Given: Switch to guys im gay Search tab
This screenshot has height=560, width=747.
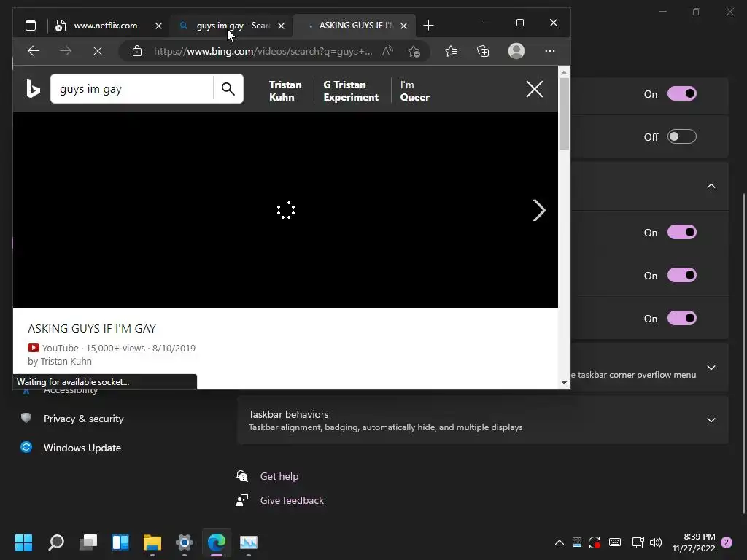Looking at the screenshot, I should tap(233, 26).
